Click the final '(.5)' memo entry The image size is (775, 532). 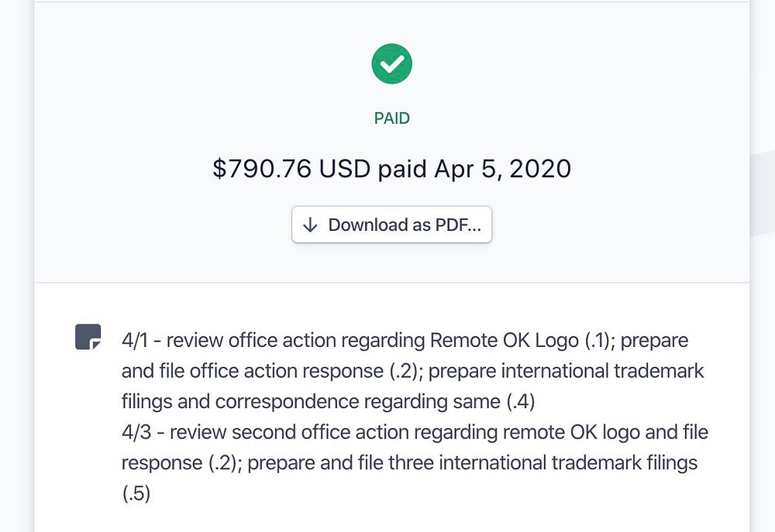[136, 493]
